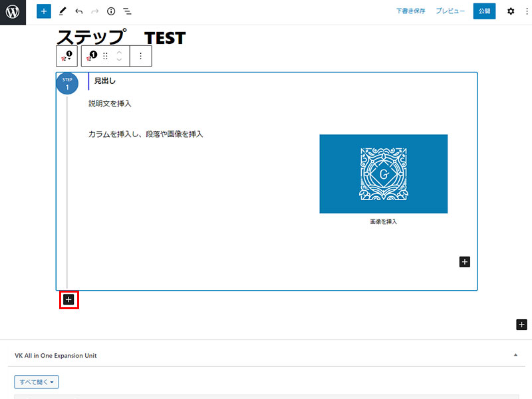Open the List View outline

click(127, 11)
